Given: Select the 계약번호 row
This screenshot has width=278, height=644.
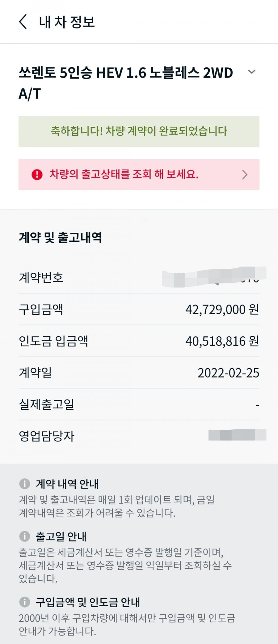Looking at the screenshot, I should click(x=139, y=277).
